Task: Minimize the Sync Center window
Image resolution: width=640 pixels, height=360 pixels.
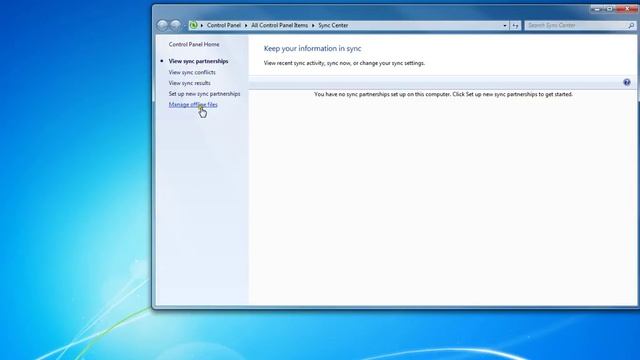Action: coord(597,9)
